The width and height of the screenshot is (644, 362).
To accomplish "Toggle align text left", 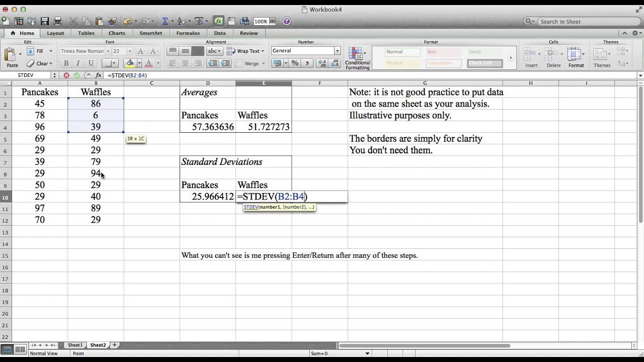I will 173,63.
